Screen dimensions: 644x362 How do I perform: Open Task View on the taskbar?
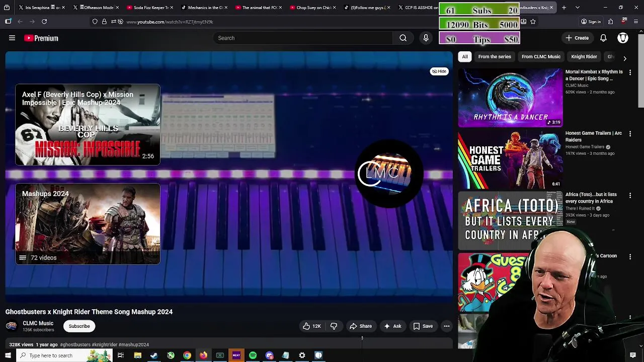pos(121,355)
